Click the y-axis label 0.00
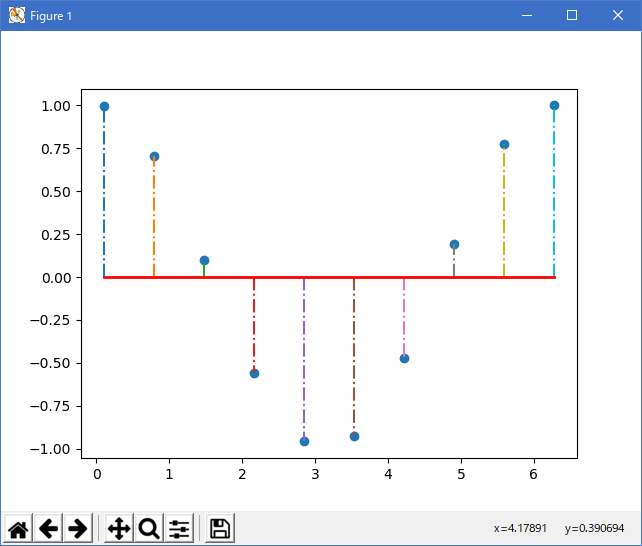642x546 pixels. [56, 278]
